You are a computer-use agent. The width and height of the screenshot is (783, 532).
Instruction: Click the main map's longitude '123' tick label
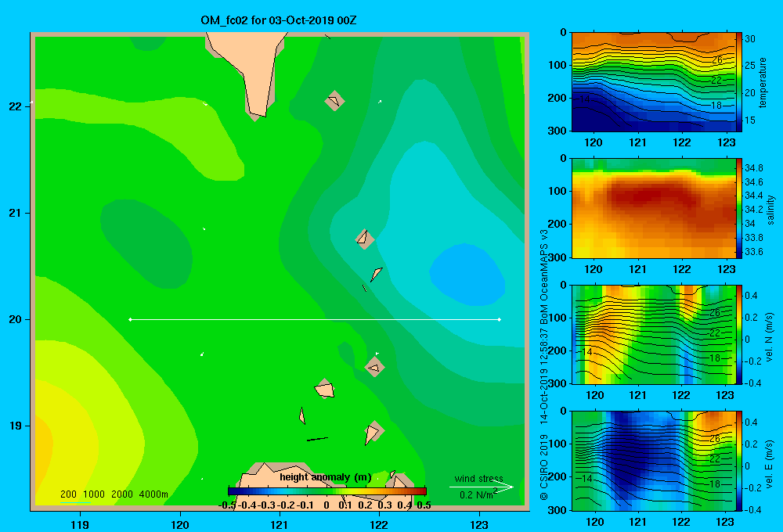479,524
